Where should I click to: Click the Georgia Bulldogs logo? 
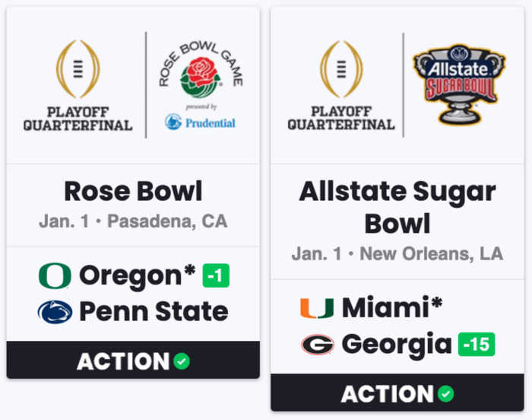point(317,345)
